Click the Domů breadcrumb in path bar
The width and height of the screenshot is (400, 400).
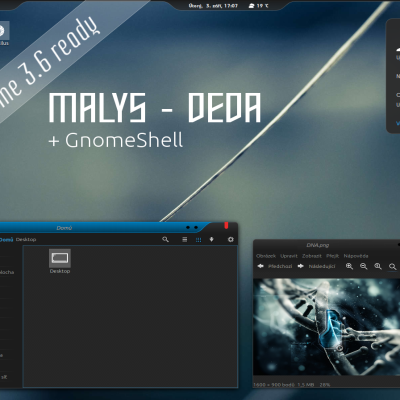pyautogui.click(x=6, y=239)
